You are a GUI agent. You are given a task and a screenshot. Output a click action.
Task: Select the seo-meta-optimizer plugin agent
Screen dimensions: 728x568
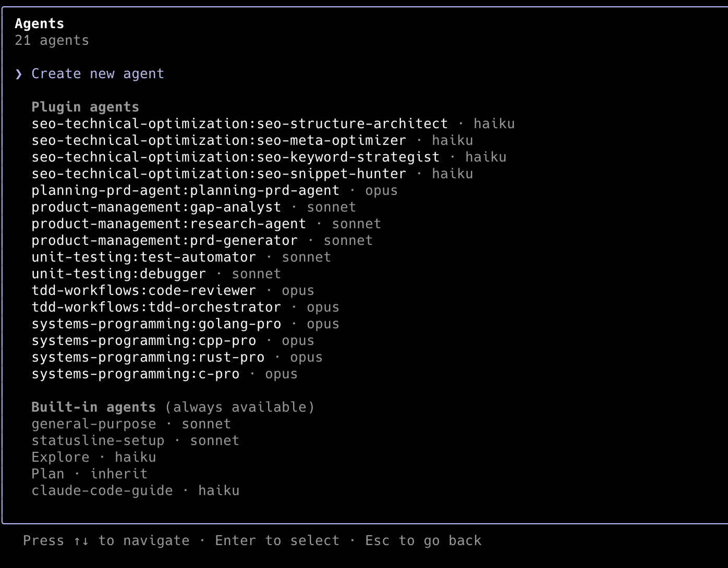click(219, 141)
